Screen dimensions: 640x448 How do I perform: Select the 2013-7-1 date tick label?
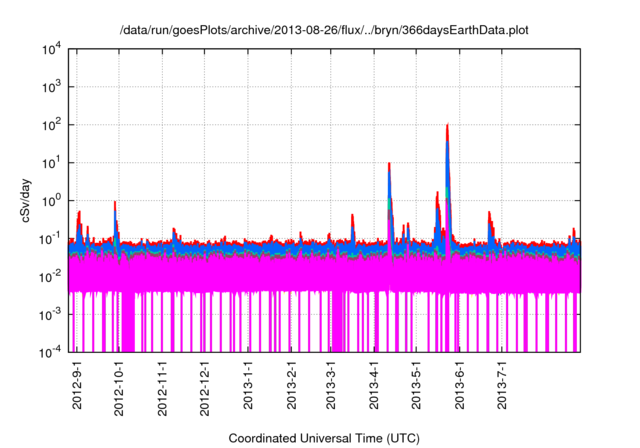coord(502,383)
